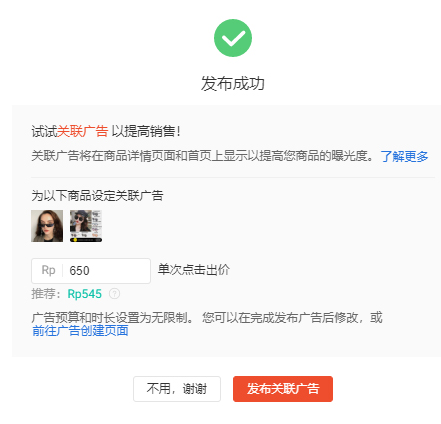Click the 发布关联广告 button

283,389
